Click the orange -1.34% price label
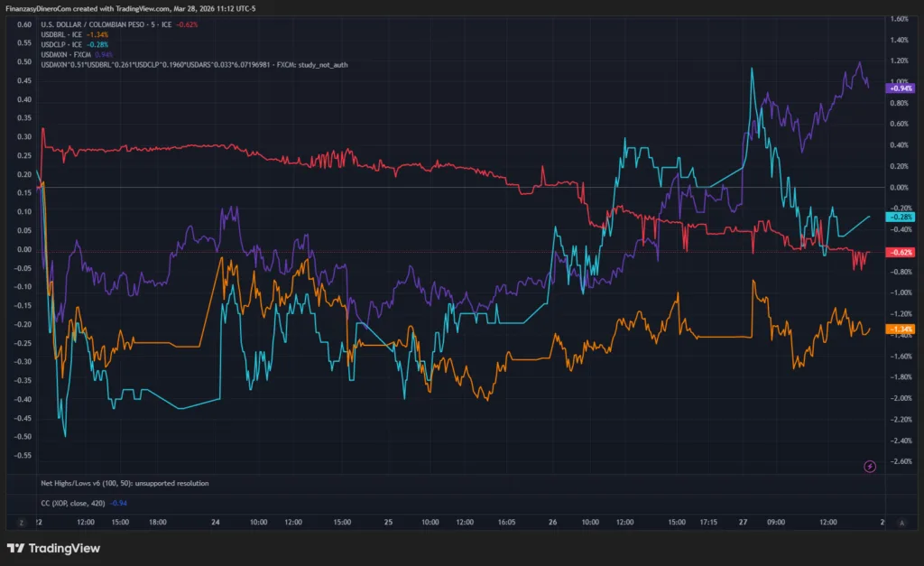 click(901, 329)
